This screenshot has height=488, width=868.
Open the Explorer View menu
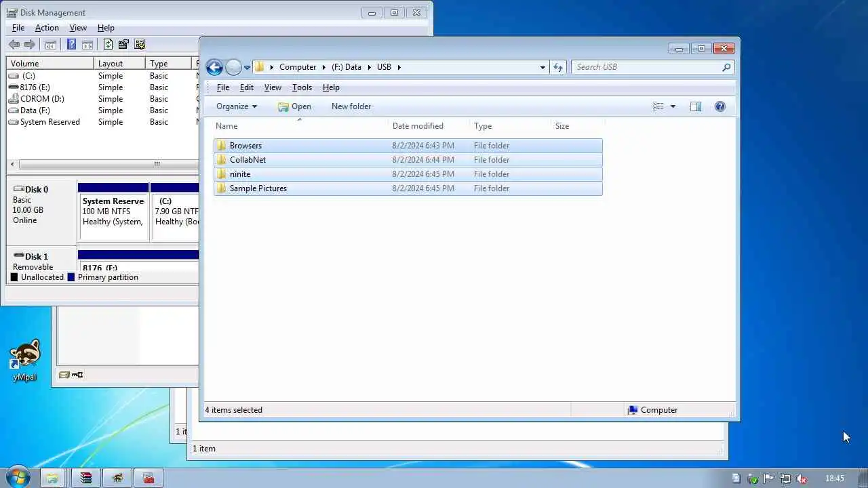pyautogui.click(x=273, y=87)
